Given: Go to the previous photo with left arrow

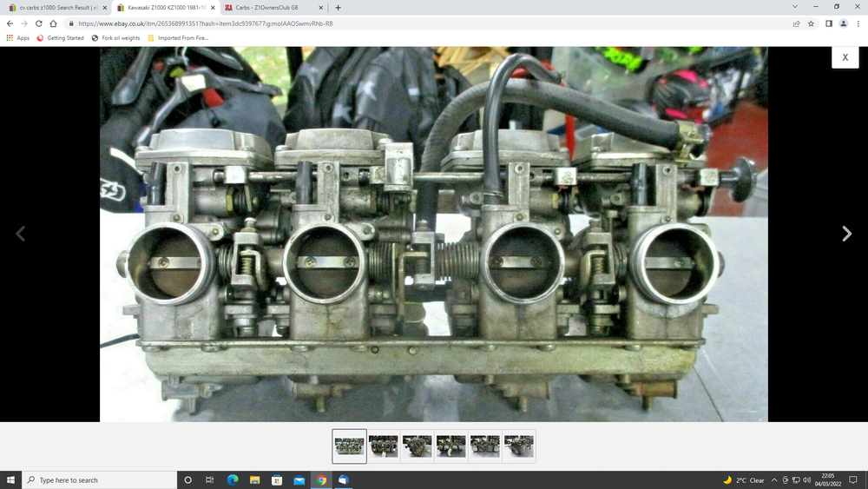Looking at the screenshot, I should coord(21,234).
